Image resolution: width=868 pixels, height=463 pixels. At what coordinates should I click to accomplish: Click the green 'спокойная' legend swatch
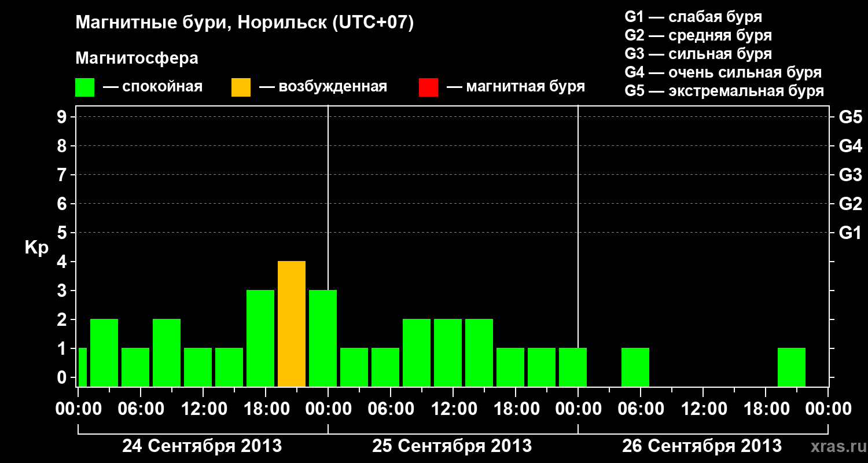click(84, 87)
